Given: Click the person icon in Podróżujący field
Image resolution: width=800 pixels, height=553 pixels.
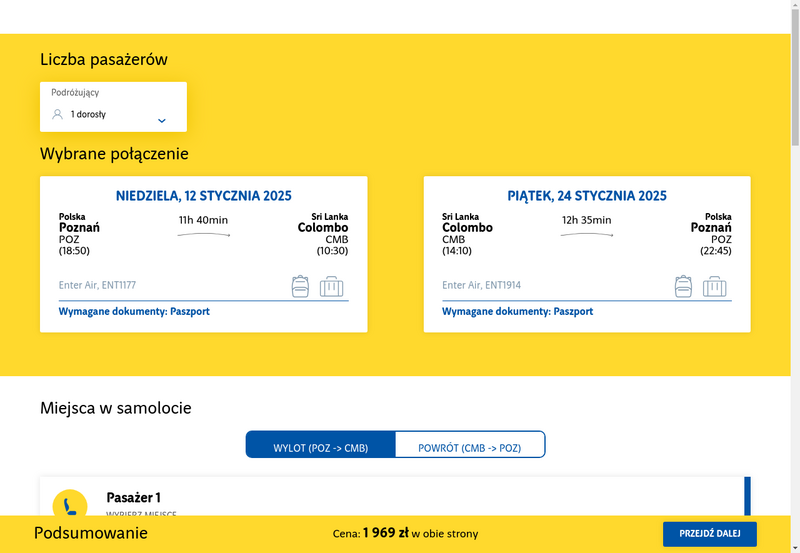Looking at the screenshot, I should pyautogui.click(x=58, y=114).
